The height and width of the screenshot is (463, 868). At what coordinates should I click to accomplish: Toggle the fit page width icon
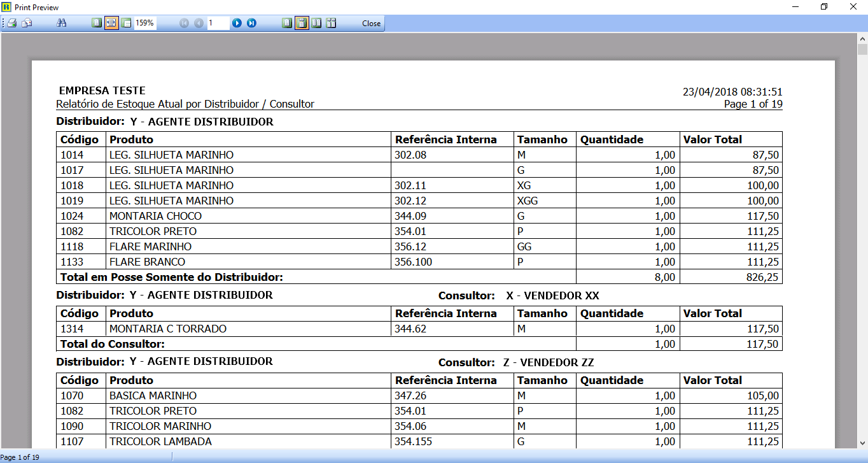point(111,23)
